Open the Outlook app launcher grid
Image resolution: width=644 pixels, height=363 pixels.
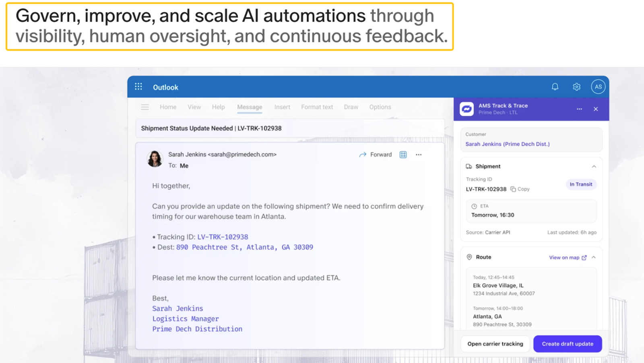(138, 87)
